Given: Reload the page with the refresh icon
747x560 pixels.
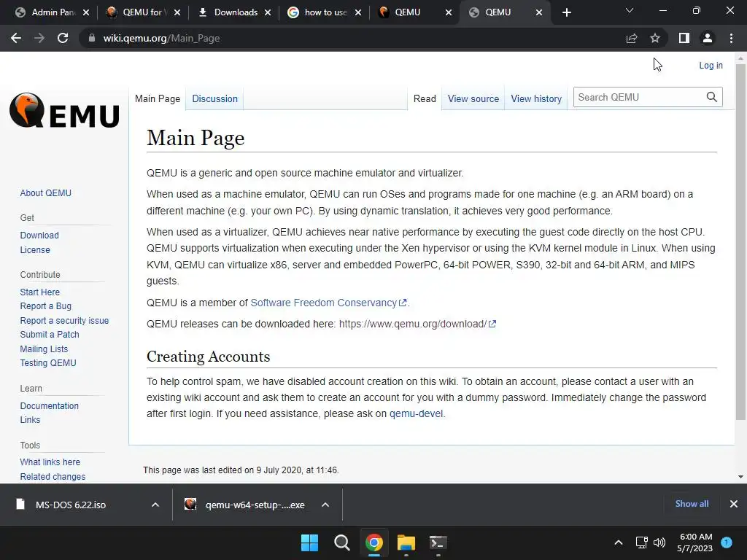Looking at the screenshot, I should 63,38.
